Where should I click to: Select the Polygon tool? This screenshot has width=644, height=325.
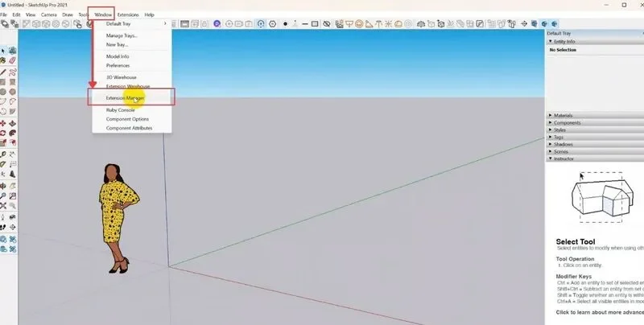[x=13, y=92]
